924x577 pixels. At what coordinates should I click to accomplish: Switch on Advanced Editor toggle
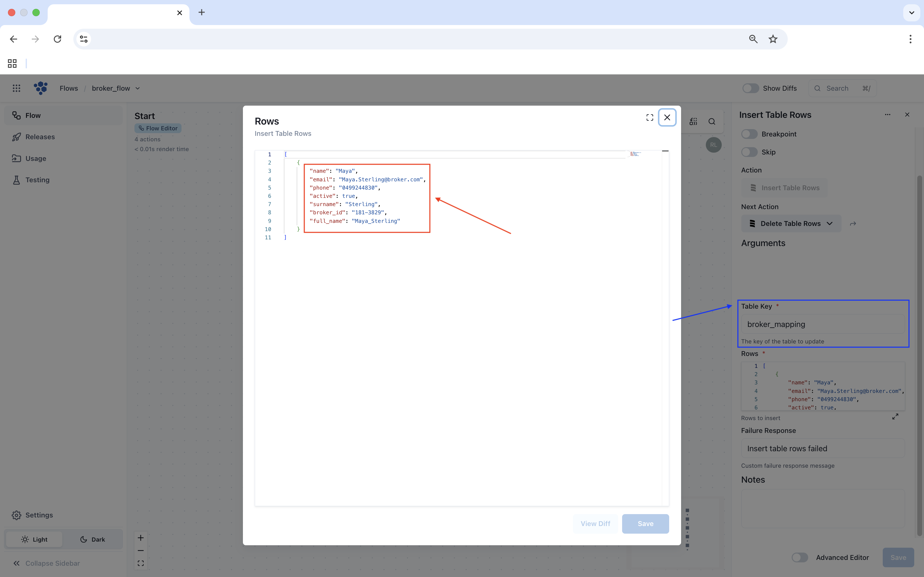pos(800,557)
